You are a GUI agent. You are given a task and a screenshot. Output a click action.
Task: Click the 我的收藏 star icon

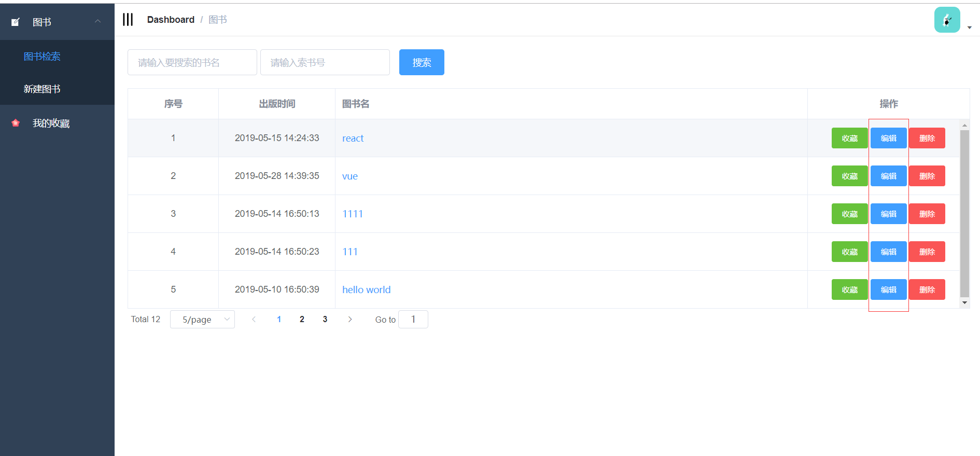(16, 123)
